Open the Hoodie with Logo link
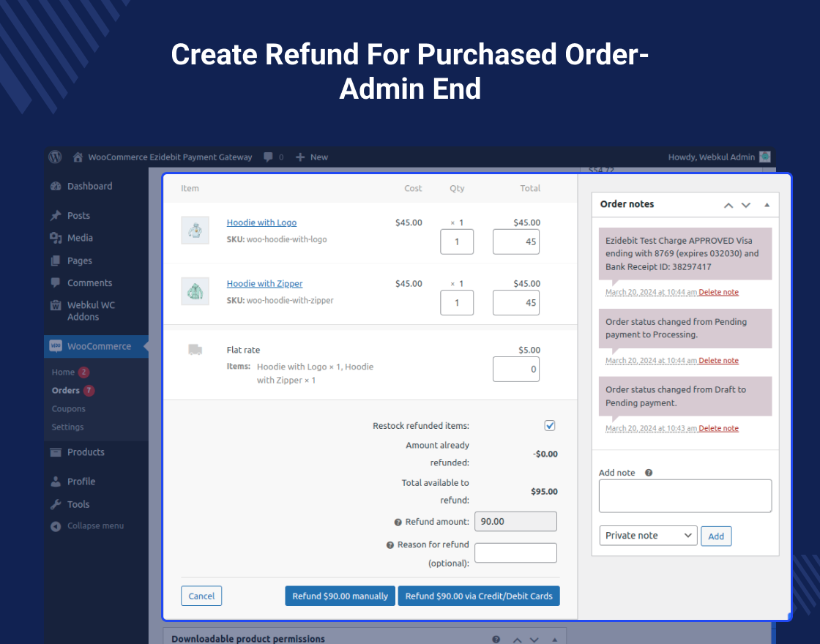Viewport: 820px width, 644px height. (261, 222)
